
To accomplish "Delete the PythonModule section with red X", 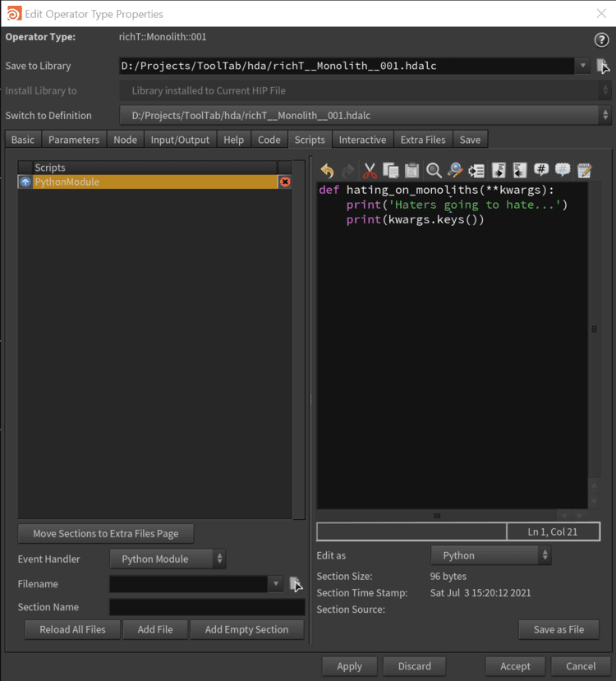I will [x=285, y=182].
